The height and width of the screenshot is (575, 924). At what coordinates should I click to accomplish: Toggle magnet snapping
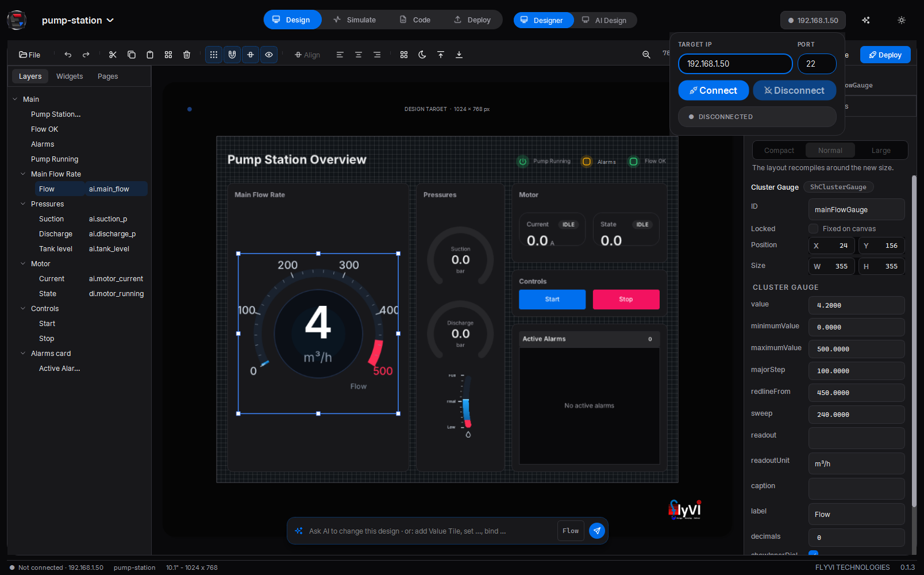pos(232,55)
